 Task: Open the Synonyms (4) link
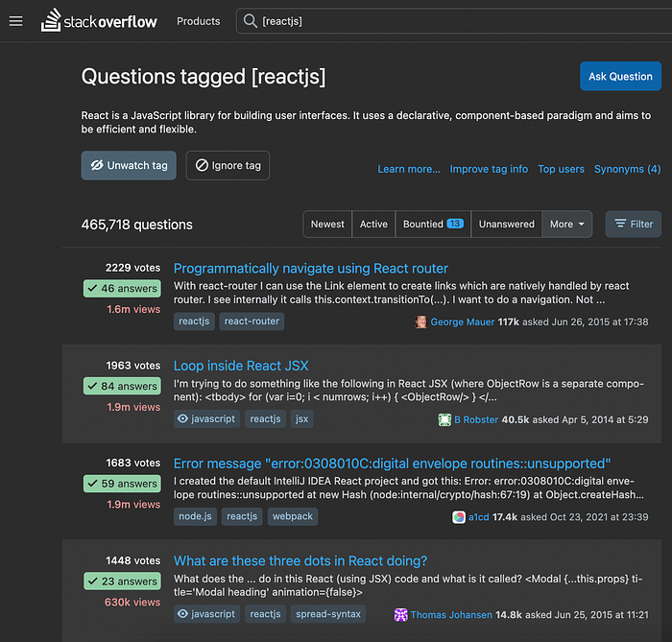click(x=627, y=169)
